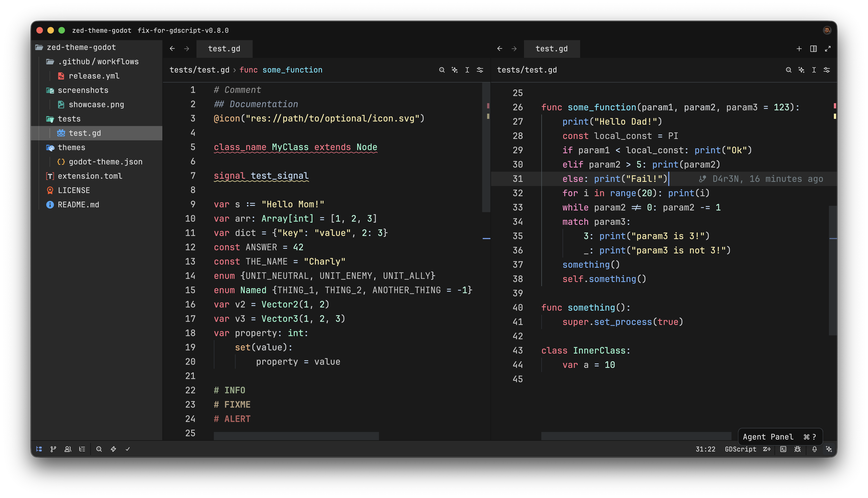
Task: Go forward in the right editor pane
Action: [514, 49]
